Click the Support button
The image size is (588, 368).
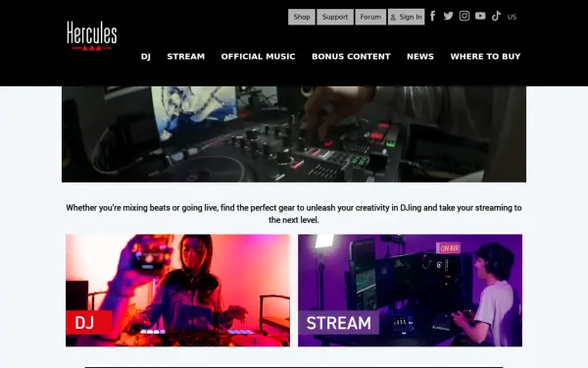tap(335, 17)
